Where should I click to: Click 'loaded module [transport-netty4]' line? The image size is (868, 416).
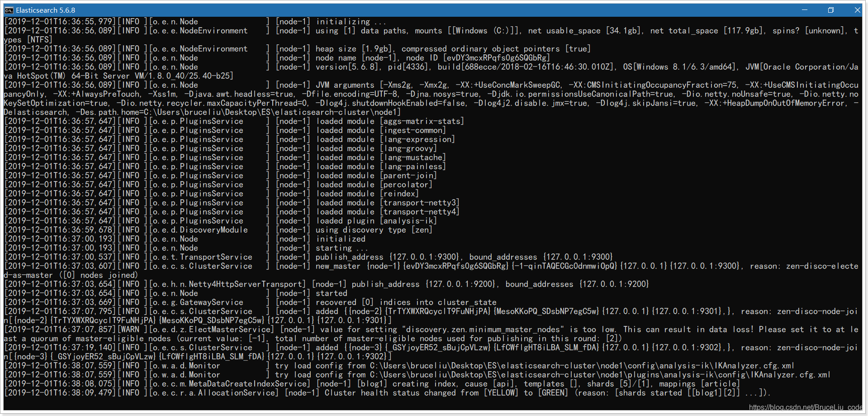pos(388,212)
